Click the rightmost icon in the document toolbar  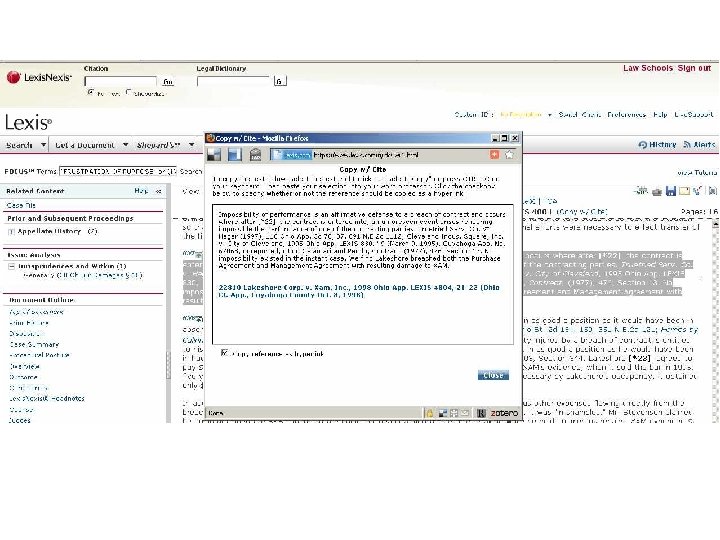click(x=713, y=191)
